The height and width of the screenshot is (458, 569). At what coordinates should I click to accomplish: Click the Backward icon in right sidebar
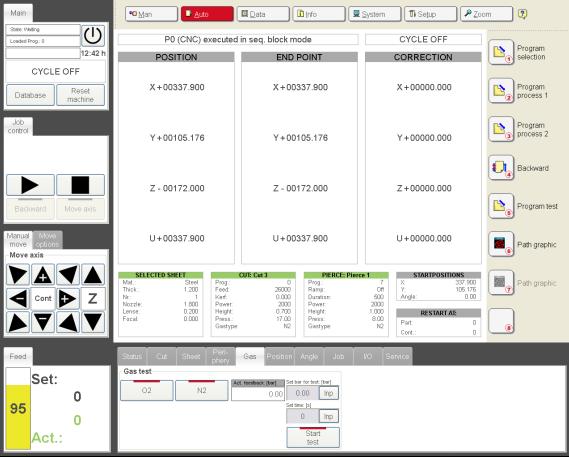click(x=501, y=168)
